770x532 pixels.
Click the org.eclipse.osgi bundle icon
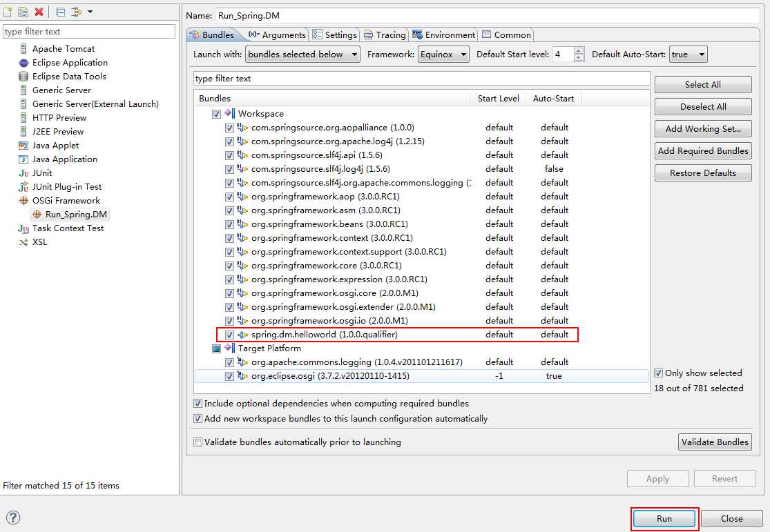(242, 376)
